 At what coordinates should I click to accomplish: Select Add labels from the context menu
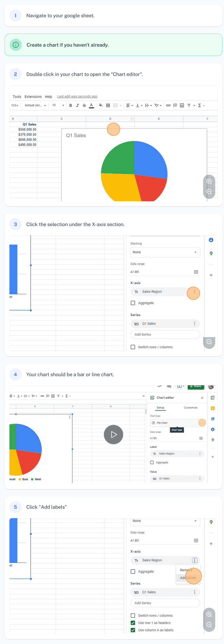[x=188, y=578]
